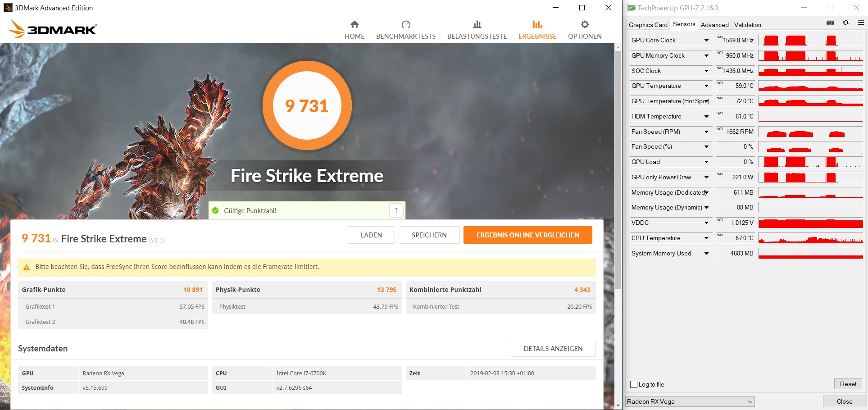Select the ERGEBNISSE navigation item
Viewport: 868px width, 410px height.
537,30
